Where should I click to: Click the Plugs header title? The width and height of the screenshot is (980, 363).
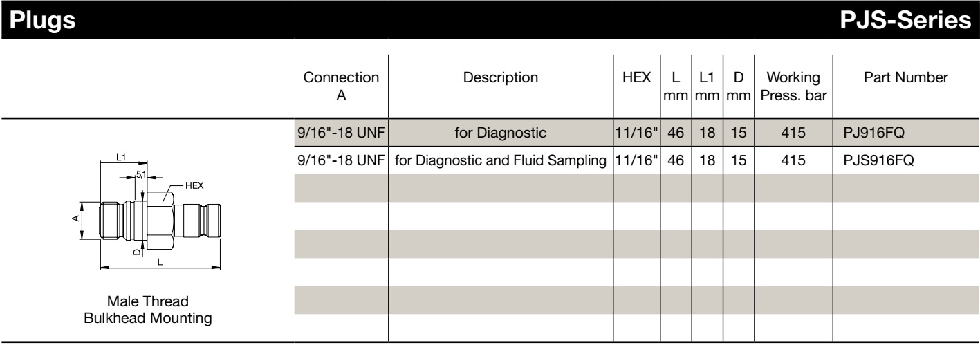click(39, 23)
